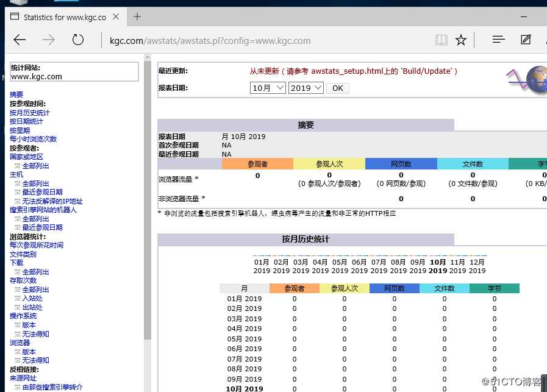547x392 pixels.
Task: Open 国家或地区 link
Action: coord(26,157)
